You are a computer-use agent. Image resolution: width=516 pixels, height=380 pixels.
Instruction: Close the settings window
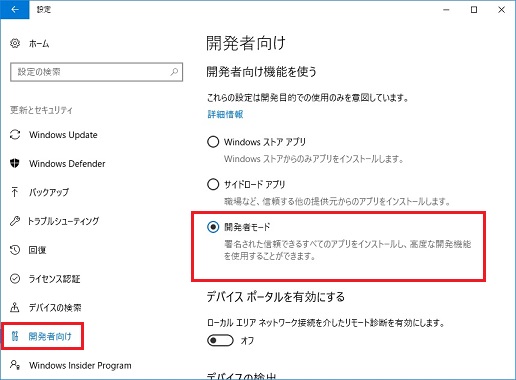[501, 10]
